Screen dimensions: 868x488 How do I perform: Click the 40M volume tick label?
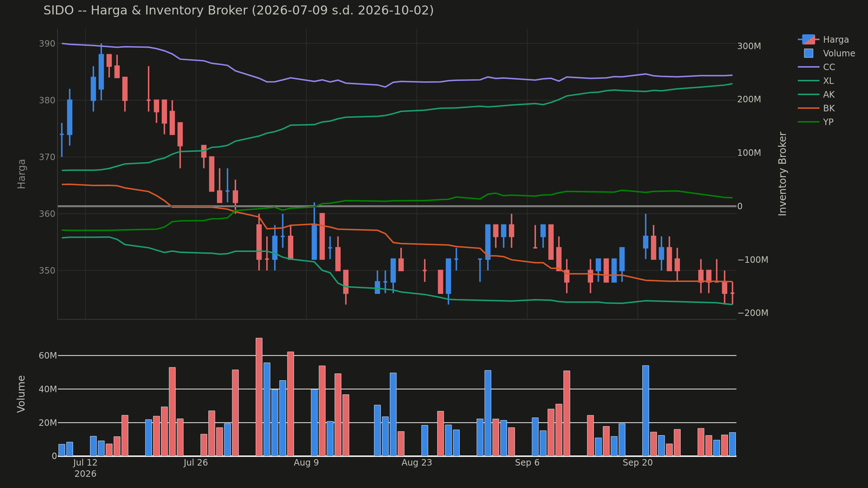click(48, 389)
